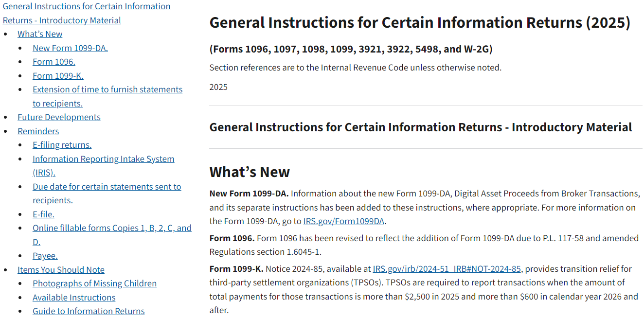Jump to 'Items You Should Note'

tap(61, 270)
